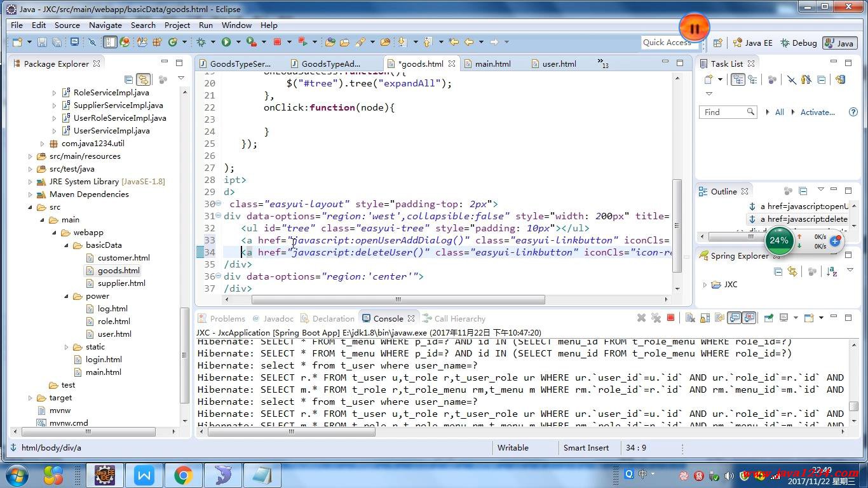The width and height of the screenshot is (868, 488).
Task: Click the Windows Start button
Action: 17,475
